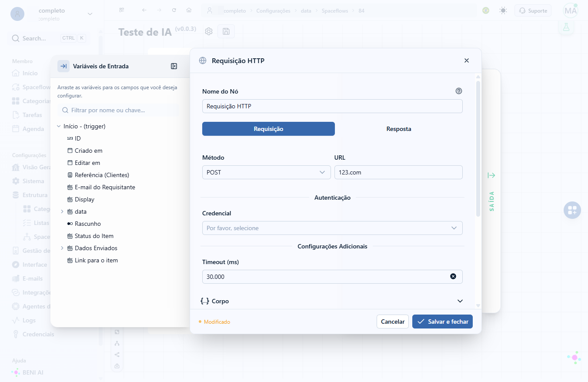Image resolution: width=588 pixels, height=382 pixels.
Task: Close the Requisição HTTP dialog
Action: [x=467, y=60]
